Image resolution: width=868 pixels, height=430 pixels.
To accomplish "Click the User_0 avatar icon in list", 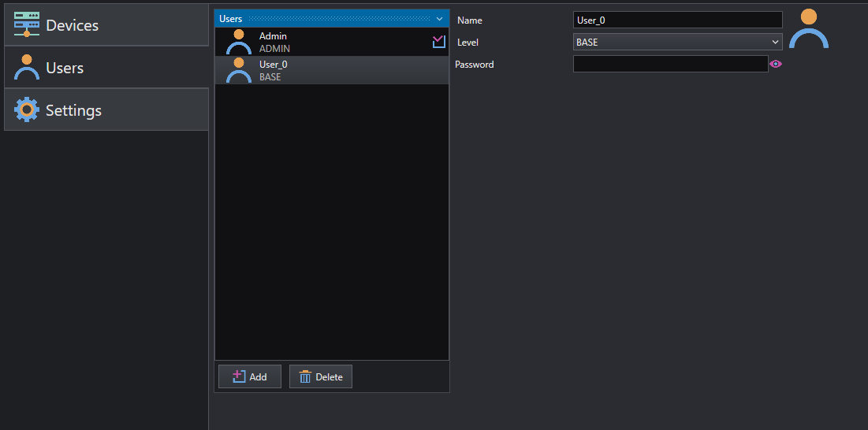I will (x=239, y=70).
